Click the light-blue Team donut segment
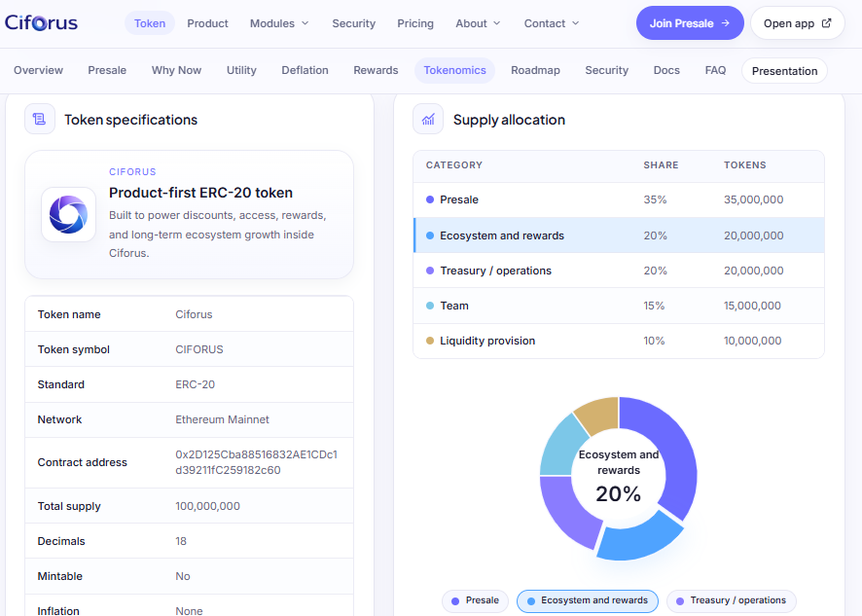The image size is (862, 616). pyautogui.click(x=561, y=449)
